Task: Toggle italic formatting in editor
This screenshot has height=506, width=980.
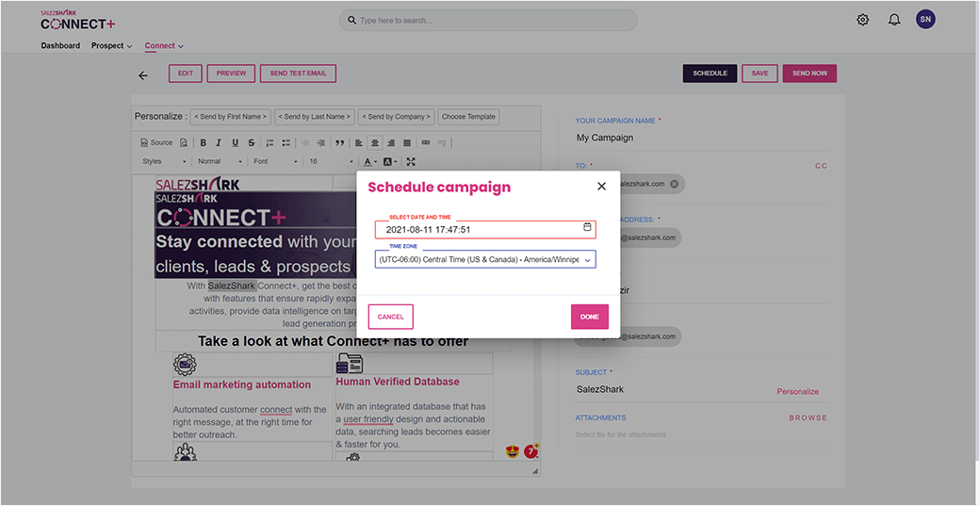Action: [x=219, y=143]
